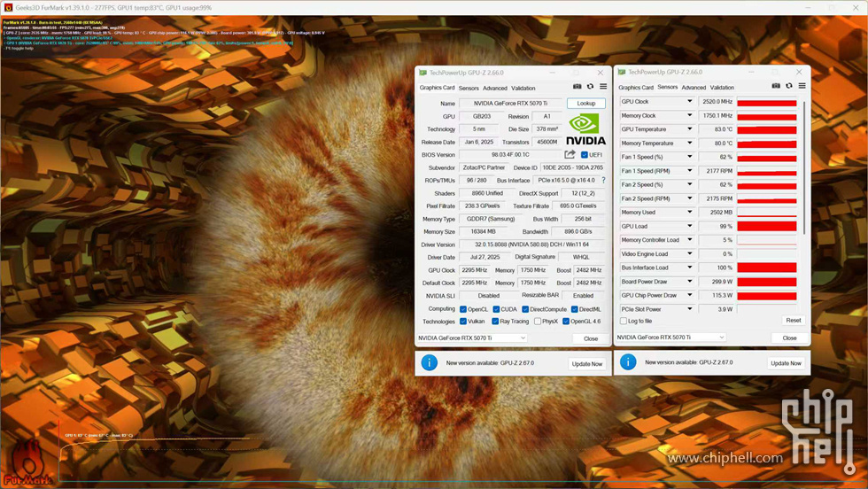868x489 pixels.
Task: Click Board Power Draw value 299.9 W
Action: (717, 282)
